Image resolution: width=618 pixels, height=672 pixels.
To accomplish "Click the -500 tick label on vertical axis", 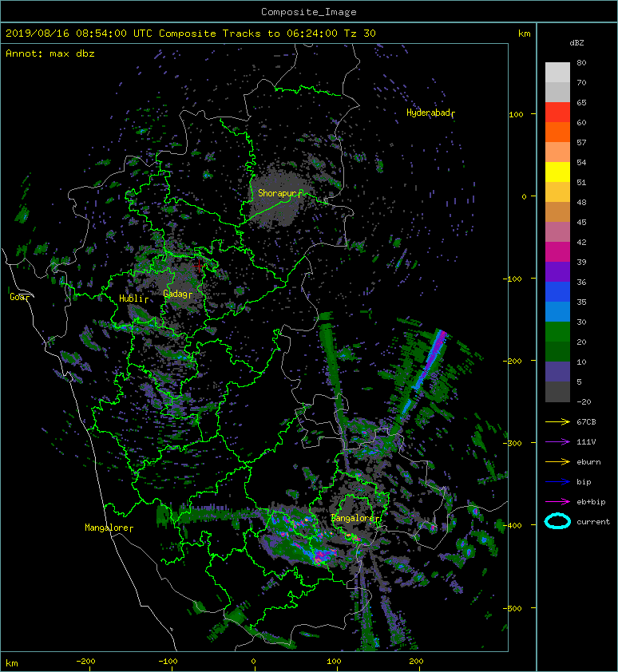I will 512,609.
